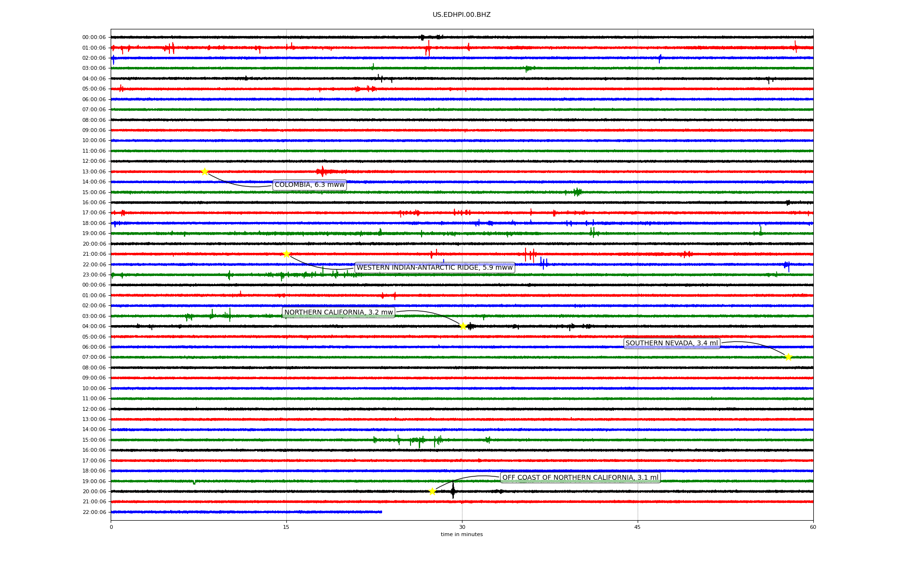Click the x-axis tick label 30
924x578 pixels.
[462, 527]
